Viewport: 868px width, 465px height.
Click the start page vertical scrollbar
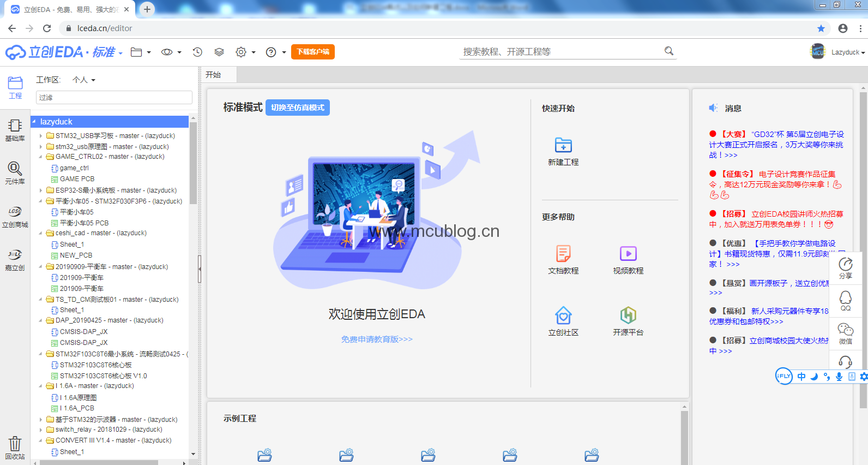pyautogui.click(x=863, y=250)
